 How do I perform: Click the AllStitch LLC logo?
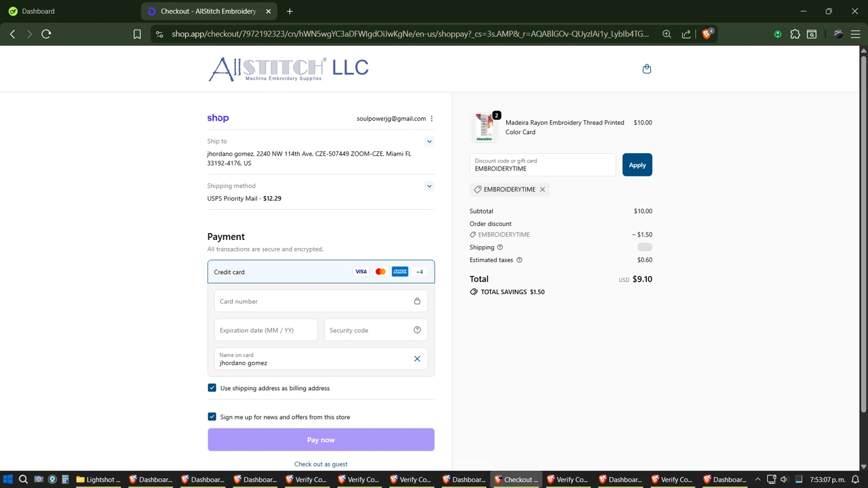click(288, 69)
